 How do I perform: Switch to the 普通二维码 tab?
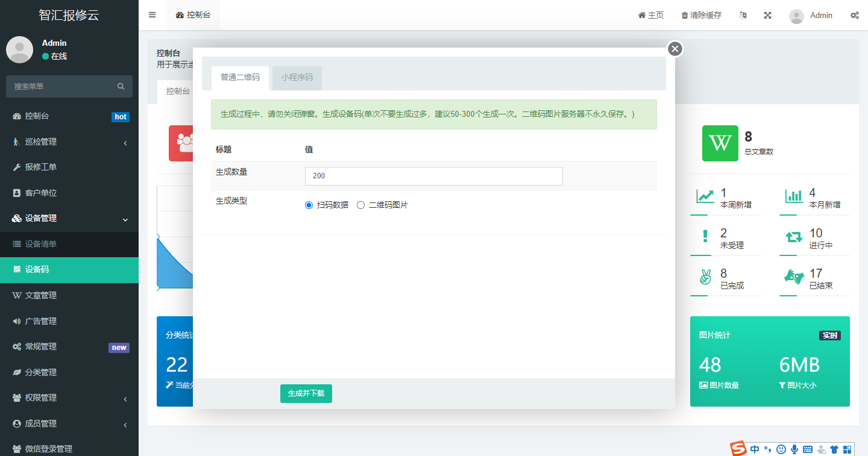coord(240,78)
